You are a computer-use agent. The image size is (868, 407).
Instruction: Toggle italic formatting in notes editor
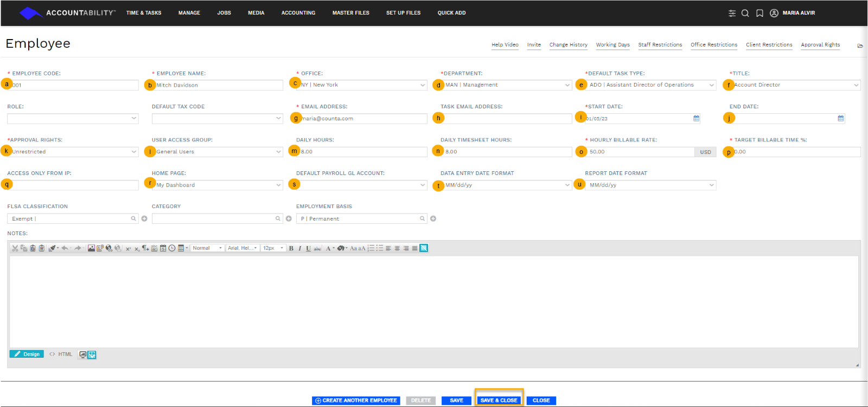point(299,248)
